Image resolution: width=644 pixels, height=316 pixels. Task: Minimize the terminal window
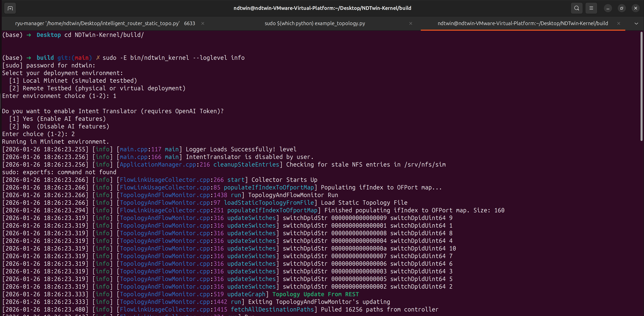[x=608, y=8]
